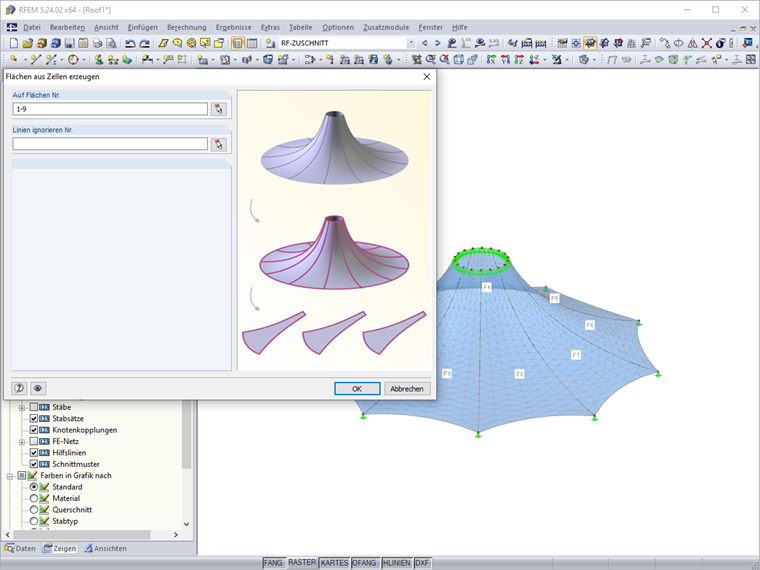Go to previous load case arrow
The width and height of the screenshot is (760, 570).
[425, 43]
